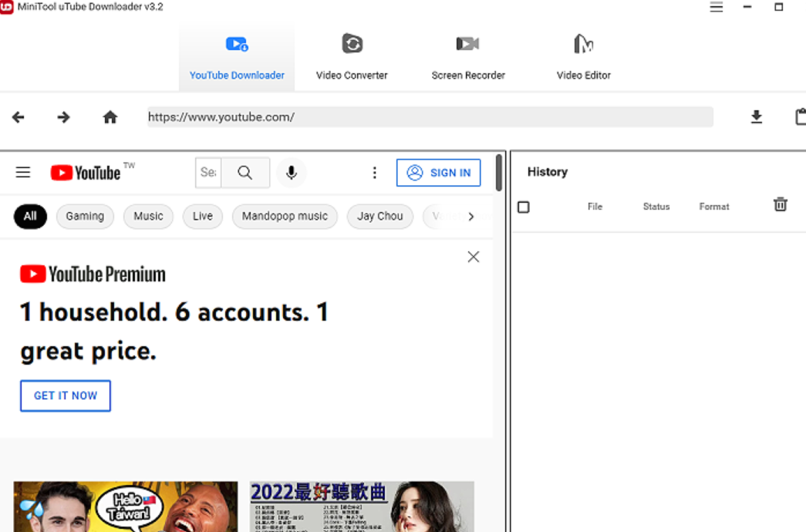Click the YouTube logo
This screenshot has height=532, width=806.
tap(86, 173)
